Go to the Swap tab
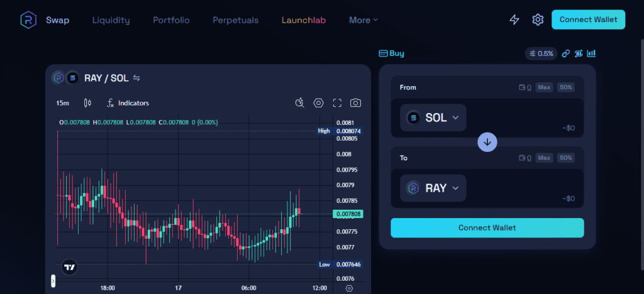Screen dimensions: 644x294 pos(57,20)
